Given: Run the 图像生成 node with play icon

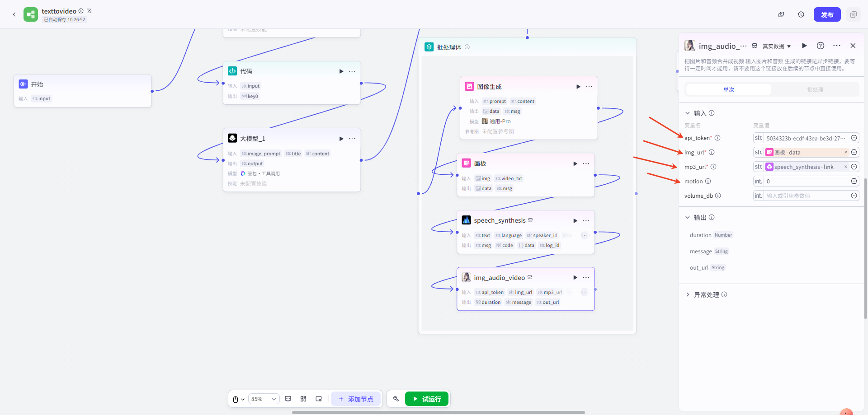Looking at the screenshot, I should pos(578,87).
